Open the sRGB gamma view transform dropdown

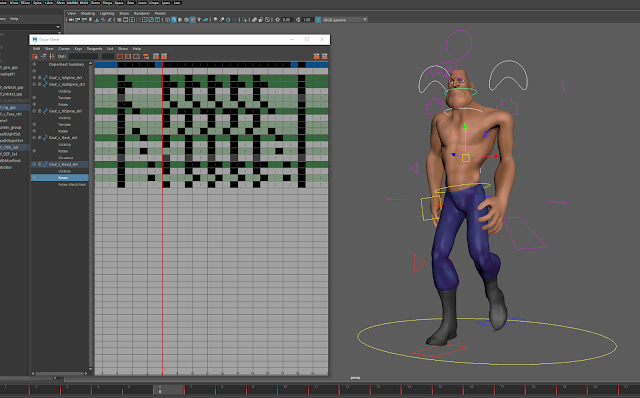(x=345, y=20)
